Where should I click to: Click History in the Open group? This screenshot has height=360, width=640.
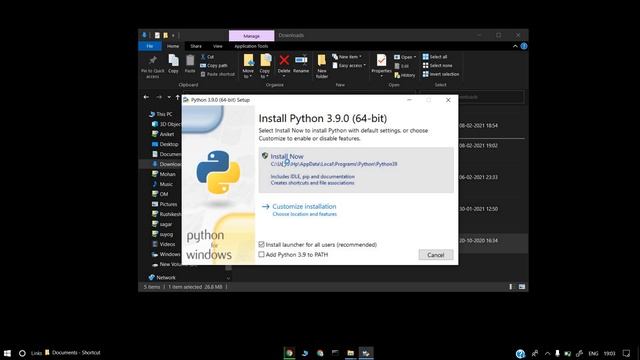point(404,75)
